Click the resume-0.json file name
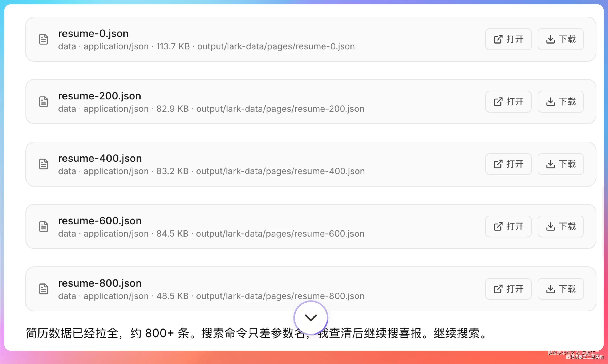The width and height of the screenshot is (608, 364). point(93,33)
